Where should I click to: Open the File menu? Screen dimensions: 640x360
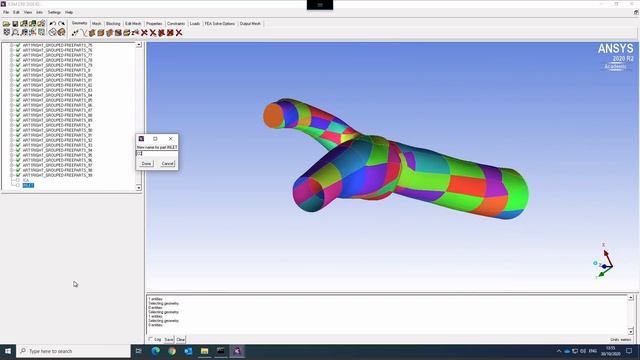pyautogui.click(x=6, y=12)
